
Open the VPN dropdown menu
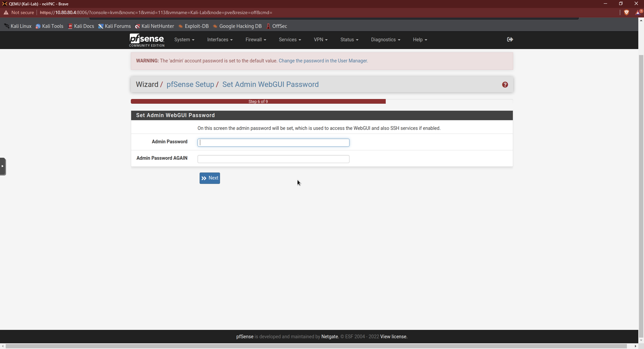pyautogui.click(x=320, y=40)
